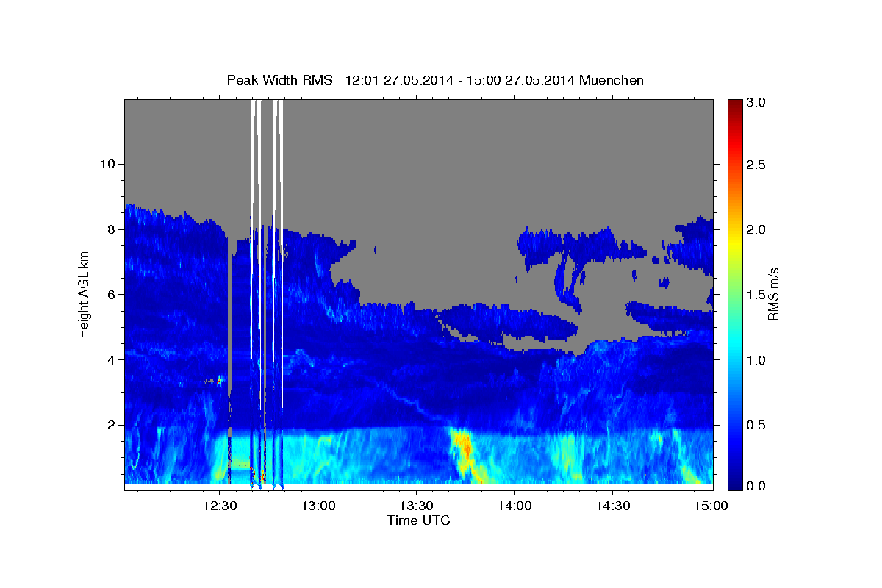Click the colorbar value 0.5

click(x=758, y=425)
